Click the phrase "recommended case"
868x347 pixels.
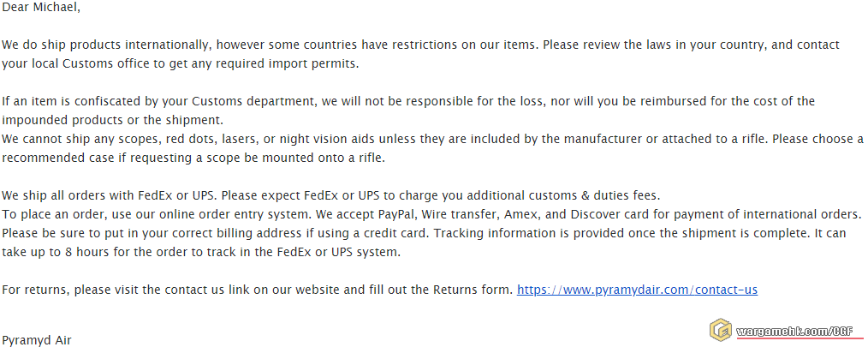point(52,158)
